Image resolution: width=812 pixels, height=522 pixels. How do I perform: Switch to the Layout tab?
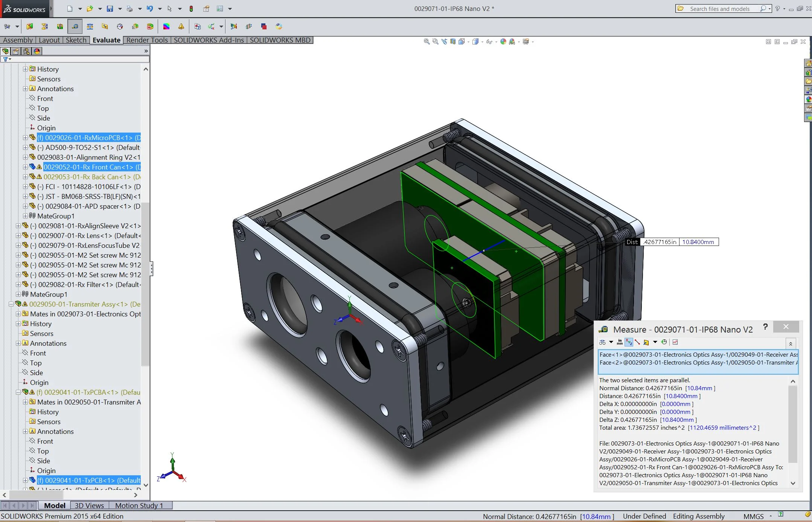click(x=49, y=40)
